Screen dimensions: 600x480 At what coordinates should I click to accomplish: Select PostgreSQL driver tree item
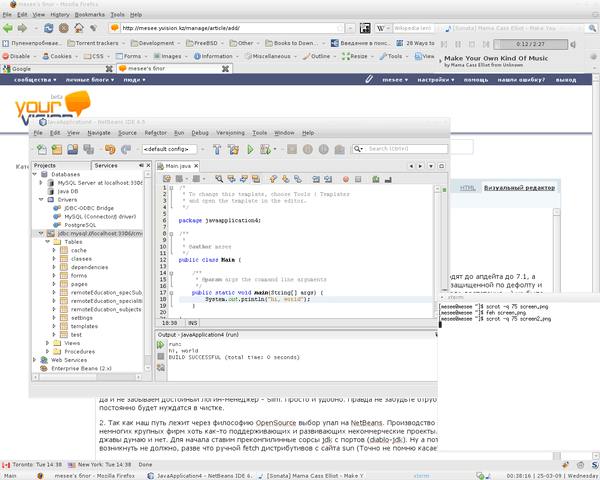point(80,225)
